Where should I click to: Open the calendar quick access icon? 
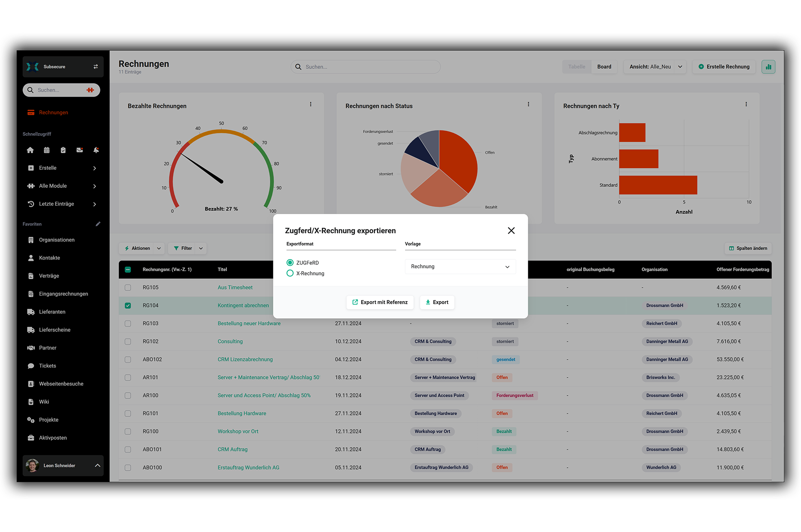click(47, 150)
